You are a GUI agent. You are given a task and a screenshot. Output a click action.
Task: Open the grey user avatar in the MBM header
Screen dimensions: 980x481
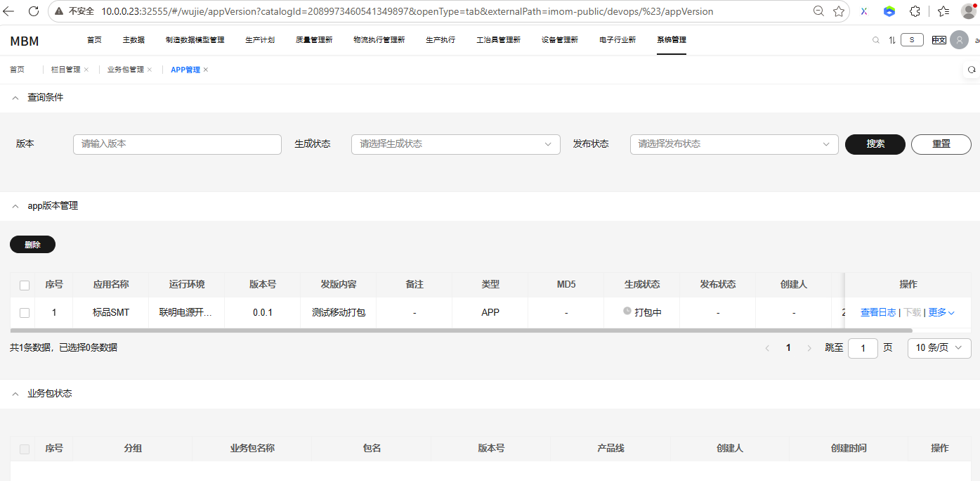(x=959, y=40)
